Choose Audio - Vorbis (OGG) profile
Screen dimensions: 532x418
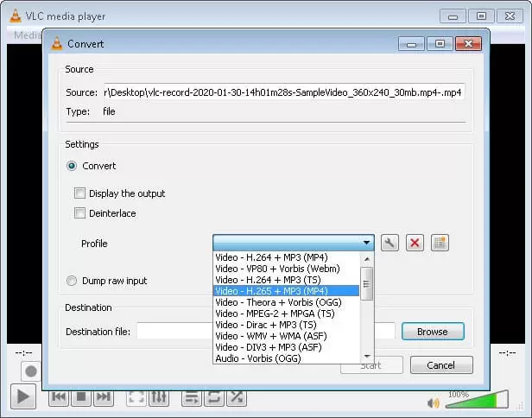point(286,358)
